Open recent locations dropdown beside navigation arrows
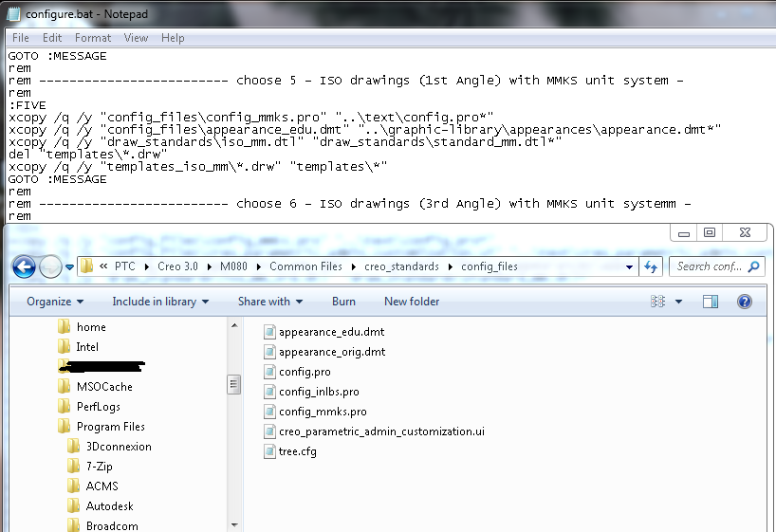Screen dimensions: 776x532 pos(70,267)
